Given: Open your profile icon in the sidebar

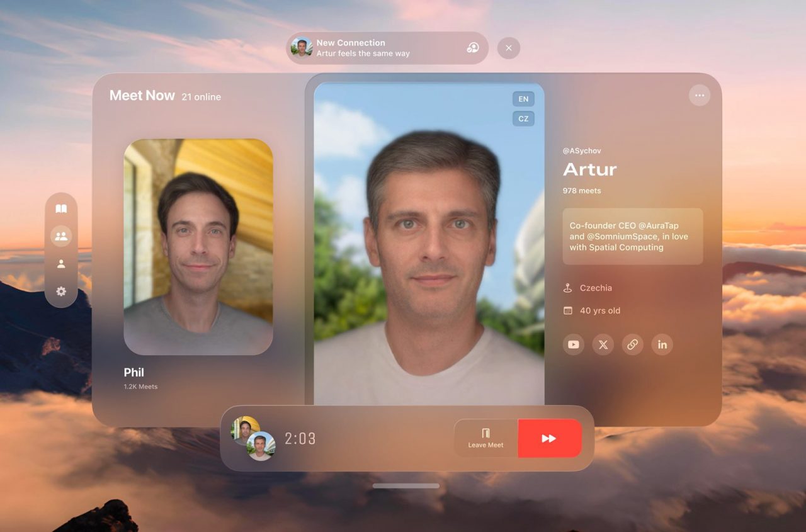Looking at the screenshot, I should tap(61, 263).
